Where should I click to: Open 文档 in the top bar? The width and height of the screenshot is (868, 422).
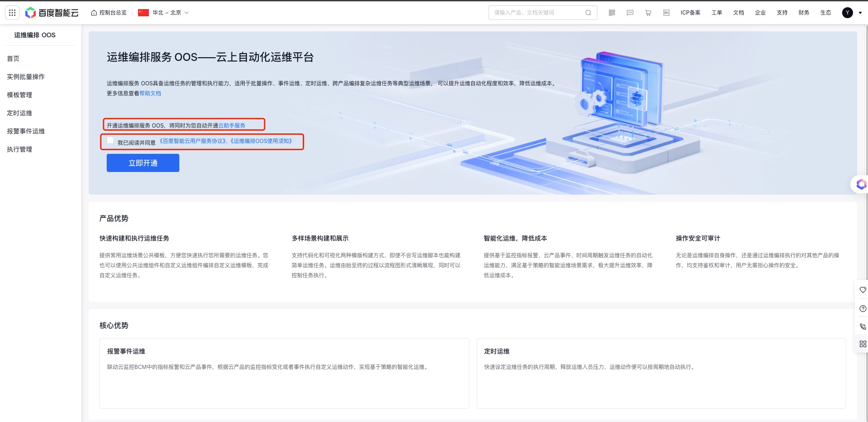(x=739, y=13)
